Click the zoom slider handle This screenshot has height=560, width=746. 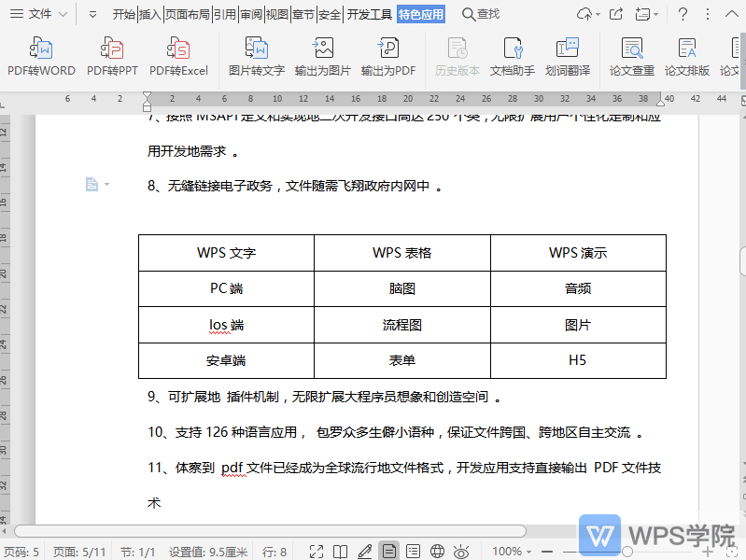(627, 552)
